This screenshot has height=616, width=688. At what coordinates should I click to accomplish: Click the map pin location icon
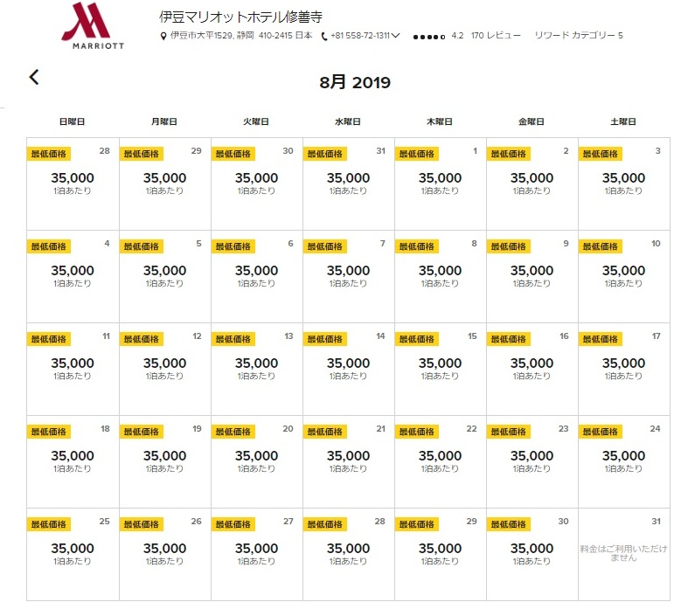coord(163,36)
